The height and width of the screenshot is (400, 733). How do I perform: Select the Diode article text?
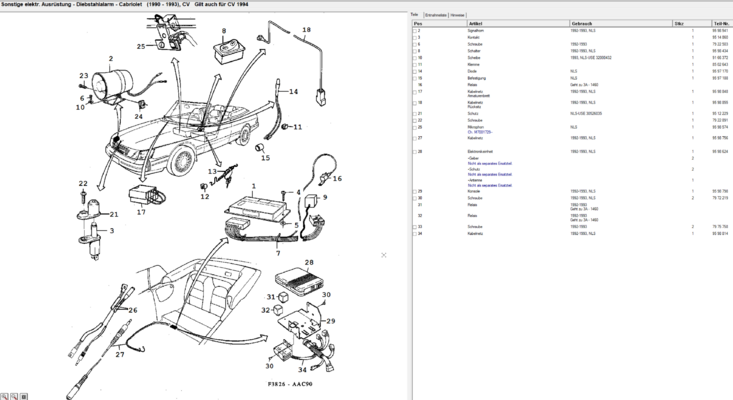pyautogui.click(x=472, y=71)
